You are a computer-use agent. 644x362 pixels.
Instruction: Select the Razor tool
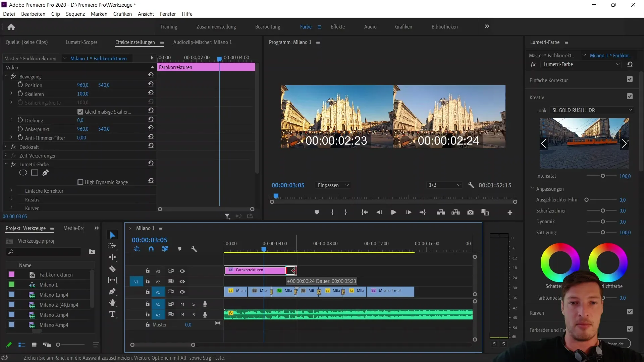[x=112, y=269]
